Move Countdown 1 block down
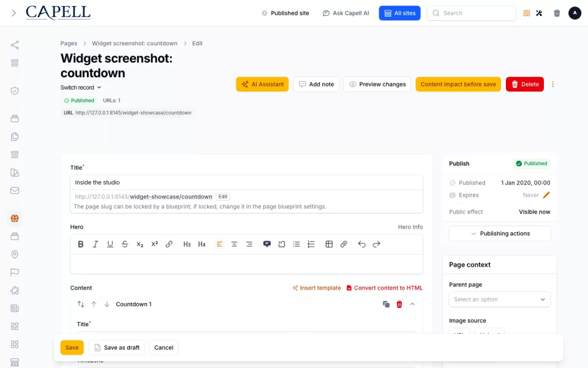The image size is (588, 368). [107, 304]
